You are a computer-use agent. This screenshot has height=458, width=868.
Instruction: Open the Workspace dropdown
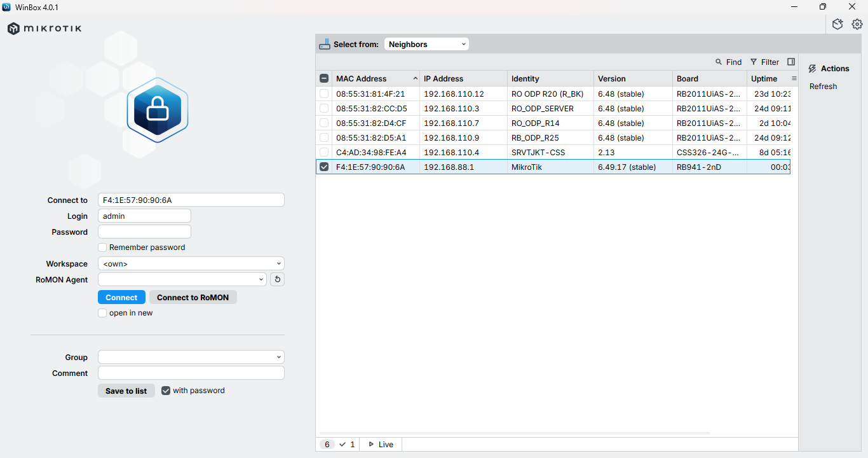coord(191,263)
